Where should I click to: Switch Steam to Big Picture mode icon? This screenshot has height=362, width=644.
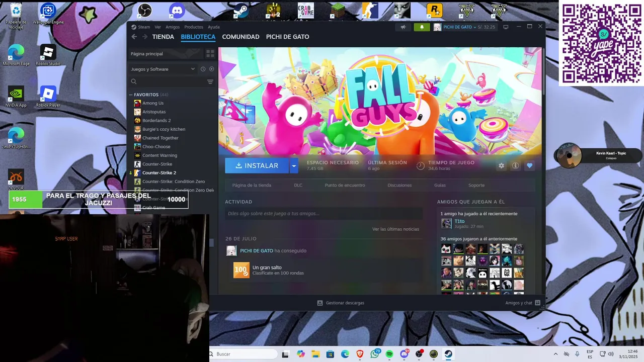pyautogui.click(x=506, y=27)
